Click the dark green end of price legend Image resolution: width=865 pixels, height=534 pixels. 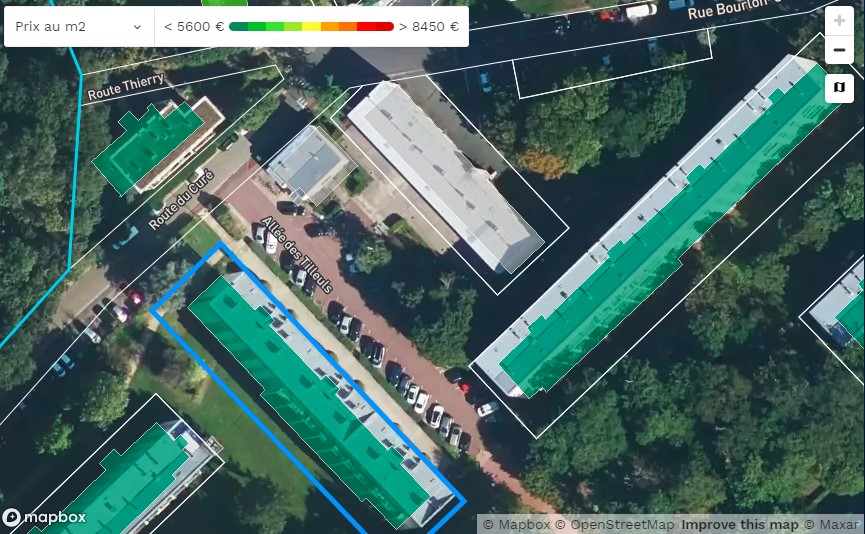tap(238, 27)
